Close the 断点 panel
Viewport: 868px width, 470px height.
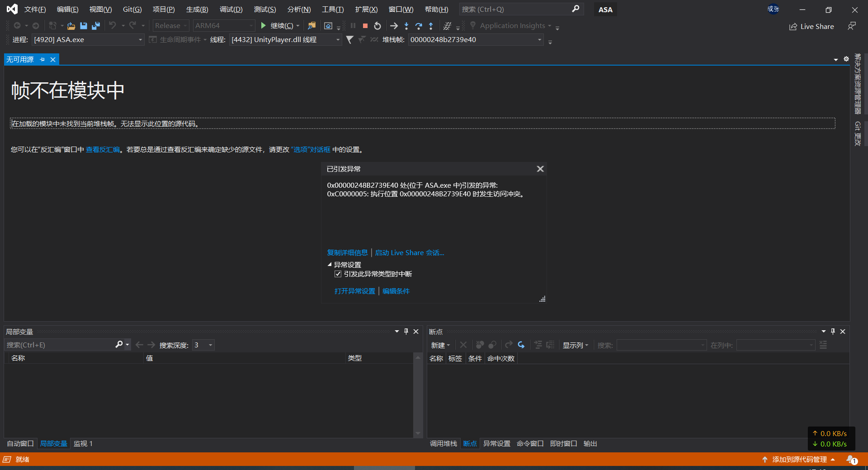(843, 332)
